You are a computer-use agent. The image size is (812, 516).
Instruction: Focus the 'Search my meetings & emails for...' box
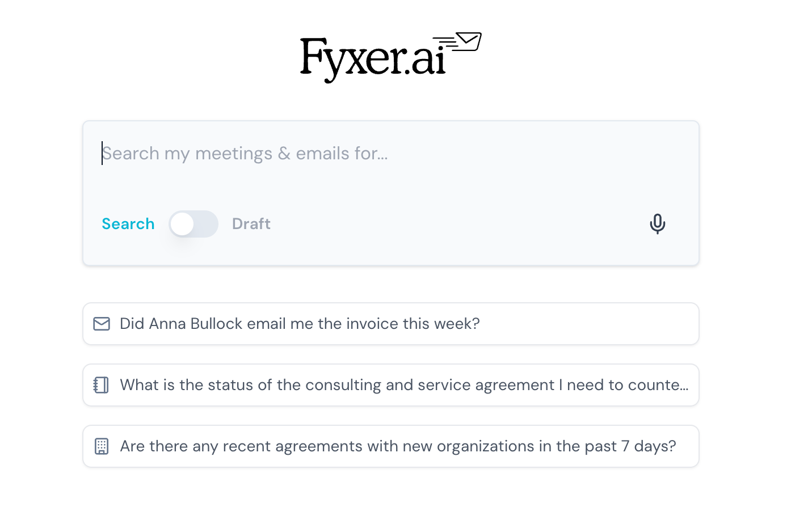pos(340,154)
